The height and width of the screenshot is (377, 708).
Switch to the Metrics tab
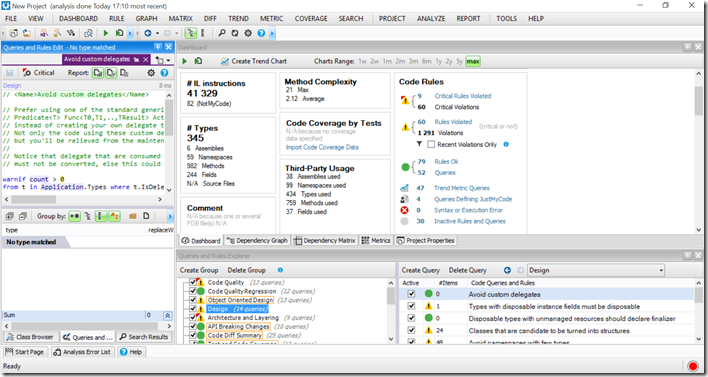click(x=376, y=241)
